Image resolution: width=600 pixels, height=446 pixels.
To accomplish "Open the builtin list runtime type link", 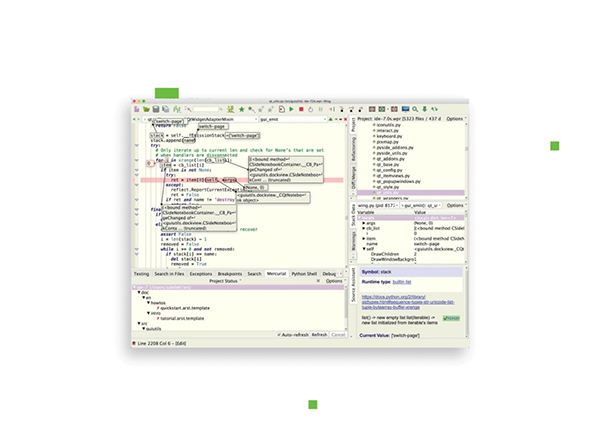I will [402, 282].
